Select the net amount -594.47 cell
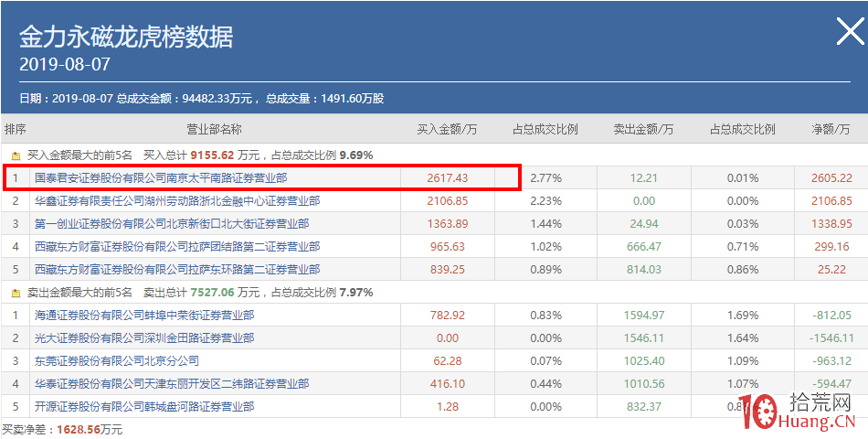Screen dimensions: 868x439 click(832, 383)
